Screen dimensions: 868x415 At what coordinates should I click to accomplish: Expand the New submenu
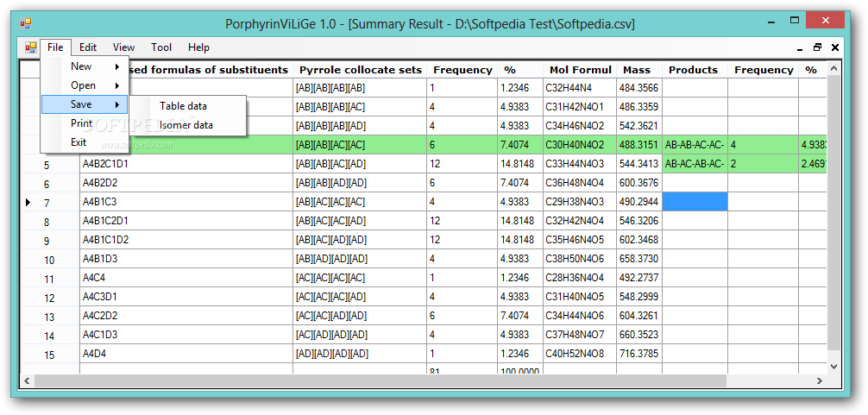pos(85,66)
